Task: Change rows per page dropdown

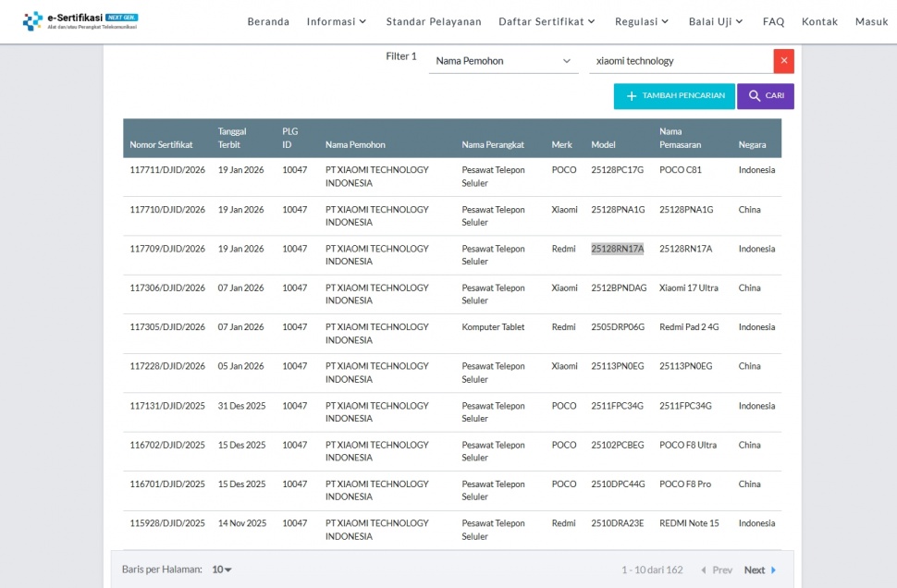Action: pyautogui.click(x=222, y=570)
